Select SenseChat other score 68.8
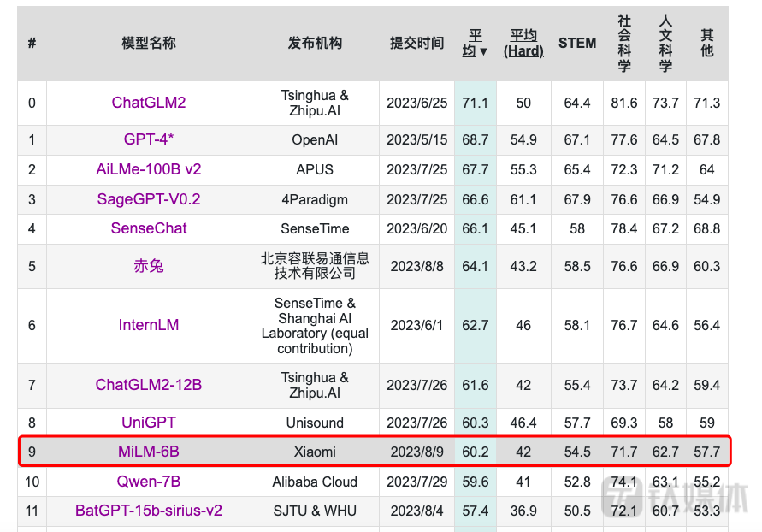 [706, 228]
